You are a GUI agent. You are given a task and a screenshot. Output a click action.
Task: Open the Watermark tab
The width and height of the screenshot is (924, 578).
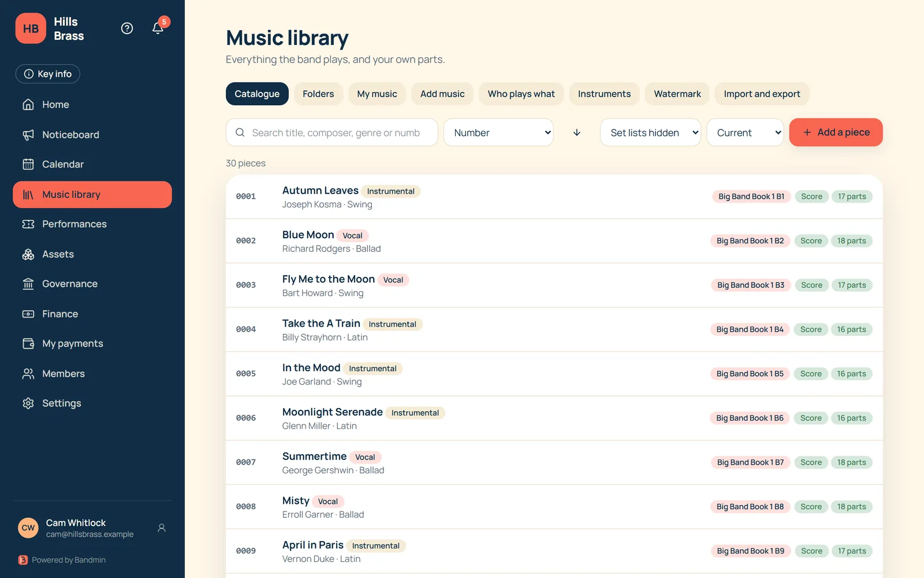coord(677,94)
